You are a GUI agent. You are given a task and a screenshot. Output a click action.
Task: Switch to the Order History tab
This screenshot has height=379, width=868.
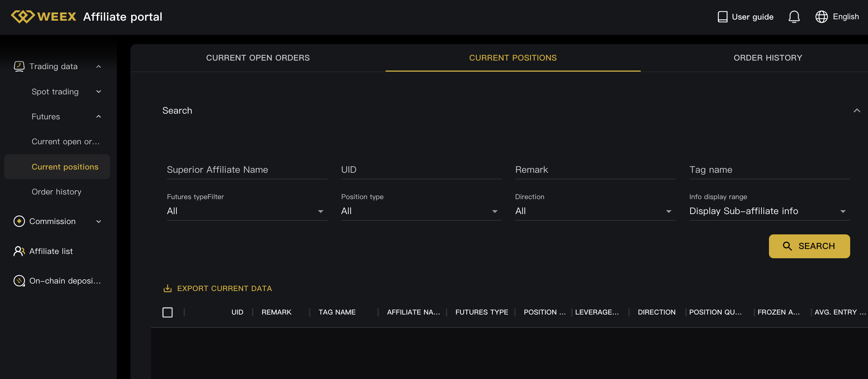[768, 58]
